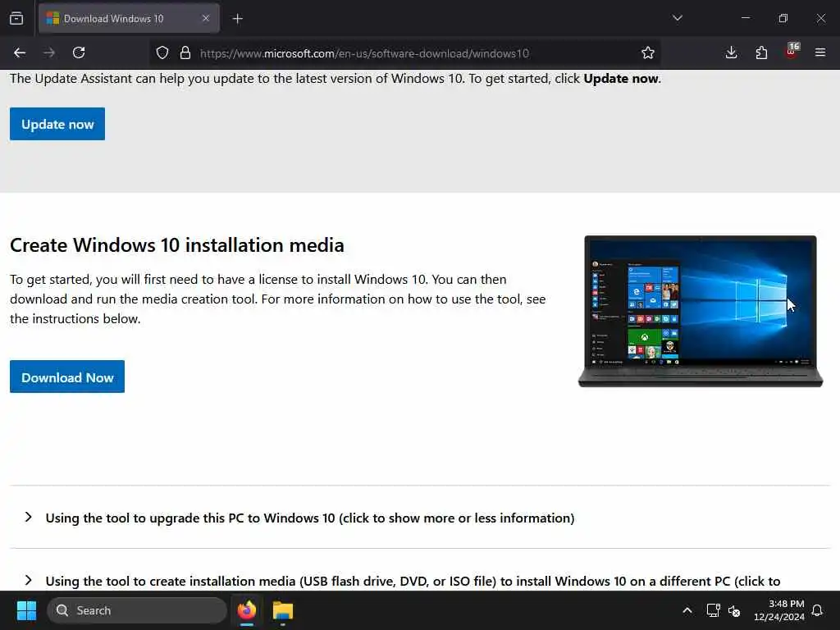The height and width of the screenshot is (630, 840).
Task: Show hidden system tray icons
Action: 687,610
